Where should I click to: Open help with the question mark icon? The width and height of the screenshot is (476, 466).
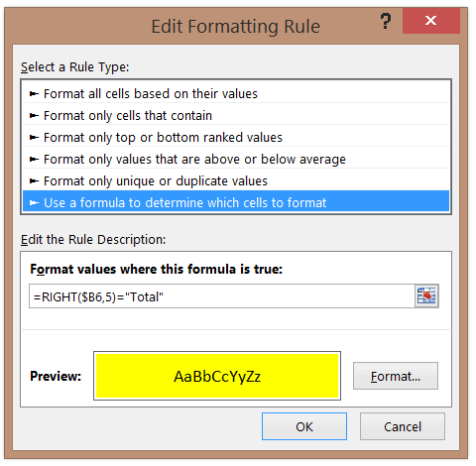pos(385,21)
